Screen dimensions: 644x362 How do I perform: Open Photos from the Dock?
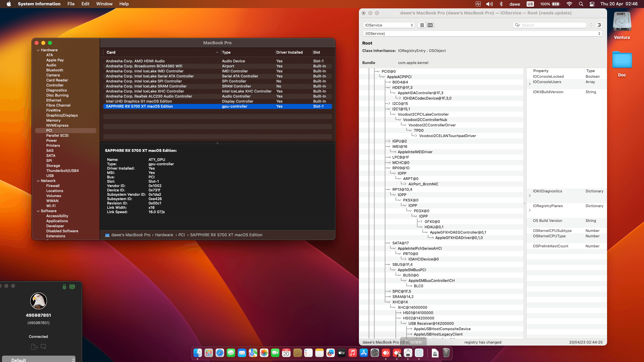click(x=264, y=353)
